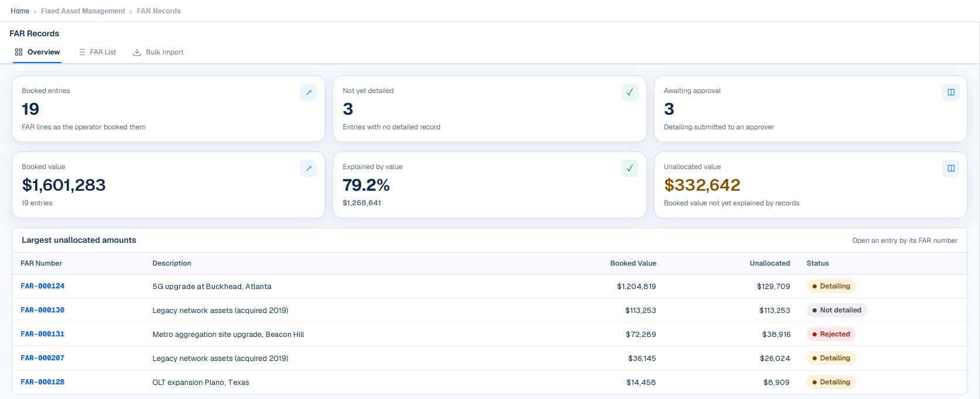Switch to the Overview tab
The width and height of the screenshot is (980, 399).
(x=37, y=52)
